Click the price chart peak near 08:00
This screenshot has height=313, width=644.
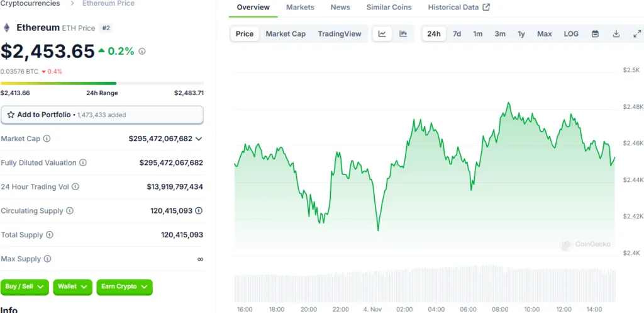[x=508, y=103]
